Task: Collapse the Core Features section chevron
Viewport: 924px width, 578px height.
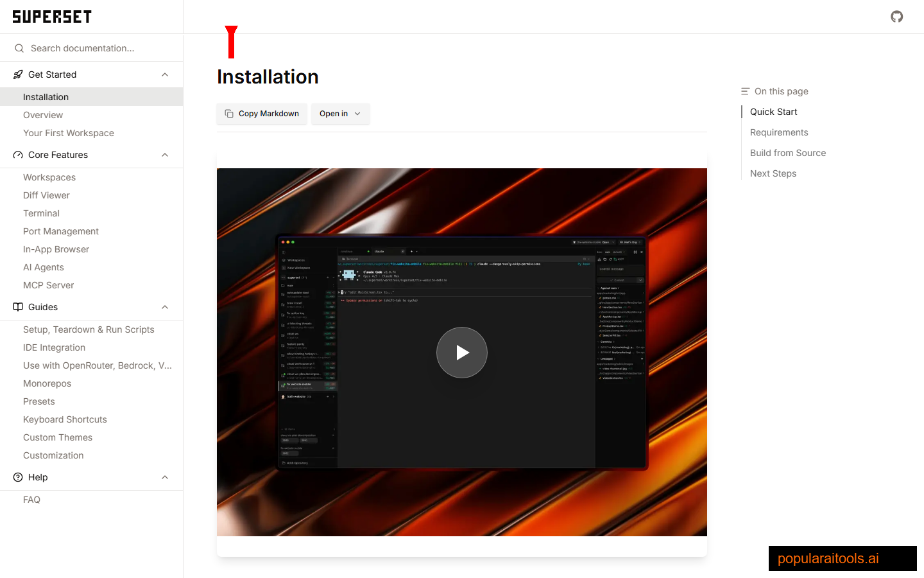Action: point(165,155)
